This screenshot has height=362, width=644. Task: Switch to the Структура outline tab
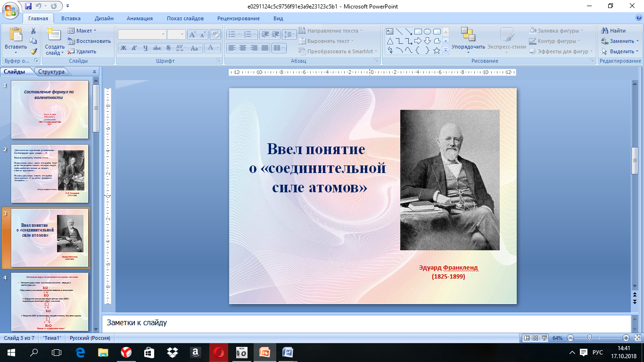[x=51, y=72]
